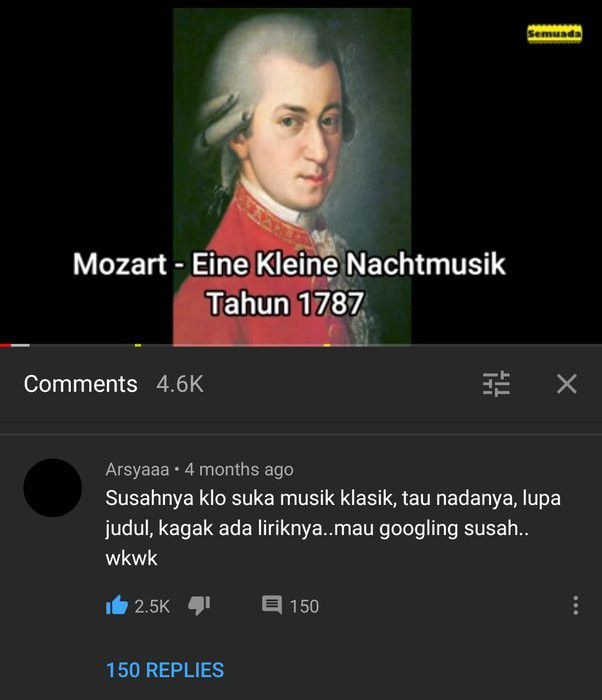
Task: Click the Eine Kleine Nachtmusik caption text
Action: point(348,264)
